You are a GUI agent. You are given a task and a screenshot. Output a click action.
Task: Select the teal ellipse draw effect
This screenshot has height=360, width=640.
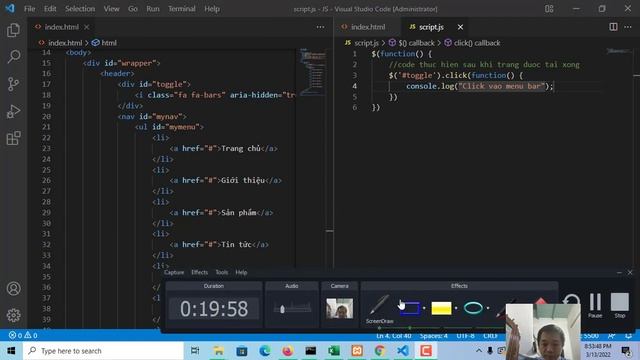click(x=473, y=308)
